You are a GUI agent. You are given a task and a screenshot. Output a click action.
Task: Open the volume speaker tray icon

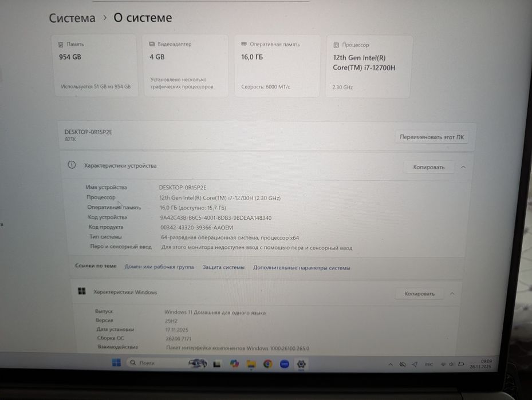point(451,365)
